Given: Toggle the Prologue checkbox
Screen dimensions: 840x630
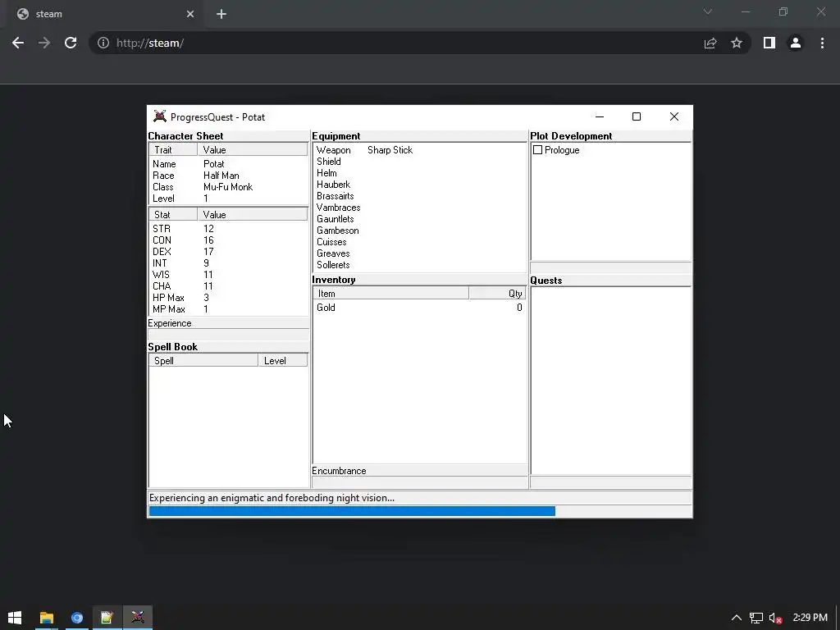Looking at the screenshot, I should pos(538,150).
